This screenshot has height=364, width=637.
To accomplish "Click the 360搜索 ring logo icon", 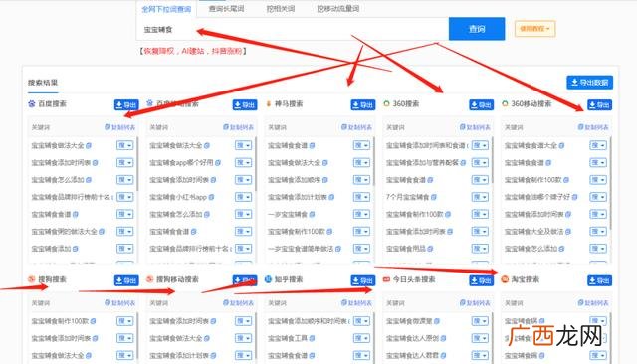I will [x=386, y=103].
